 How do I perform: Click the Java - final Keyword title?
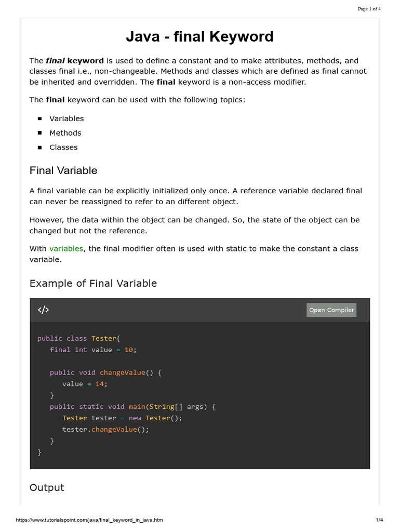(199, 37)
